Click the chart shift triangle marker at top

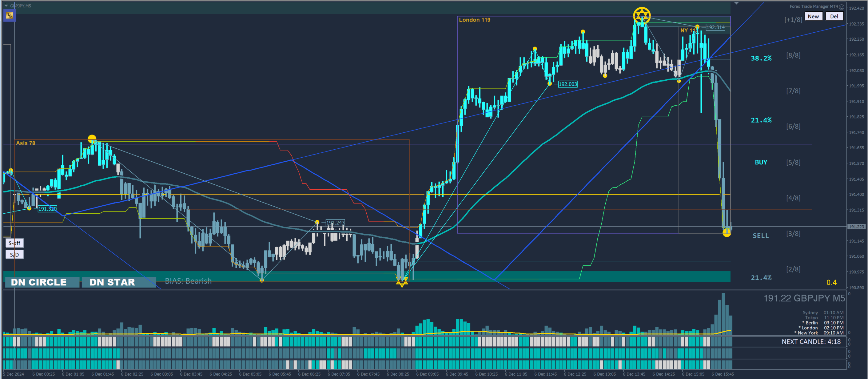coord(736,3)
